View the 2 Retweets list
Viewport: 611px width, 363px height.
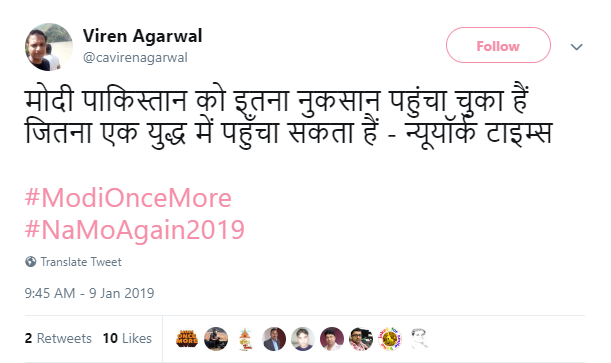[x=58, y=338]
